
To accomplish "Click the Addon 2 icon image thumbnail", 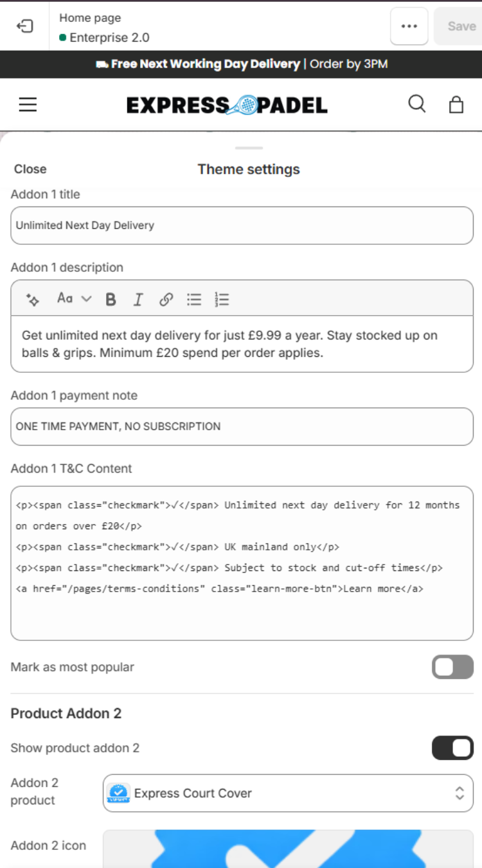I will coord(288,849).
